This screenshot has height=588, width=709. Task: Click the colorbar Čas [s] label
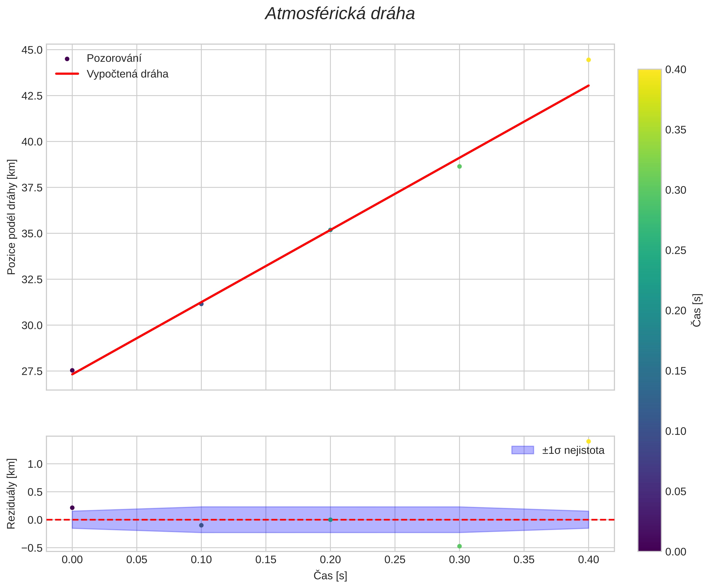click(x=697, y=310)
